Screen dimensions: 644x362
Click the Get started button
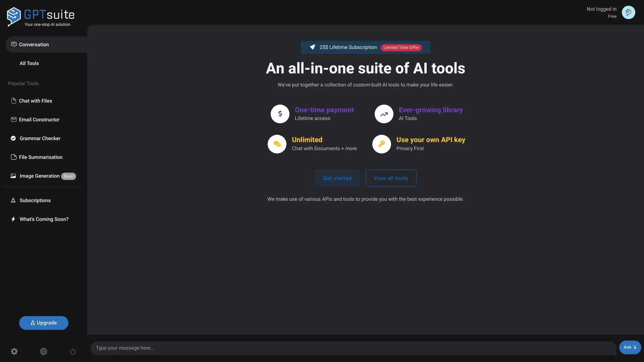coord(337,178)
